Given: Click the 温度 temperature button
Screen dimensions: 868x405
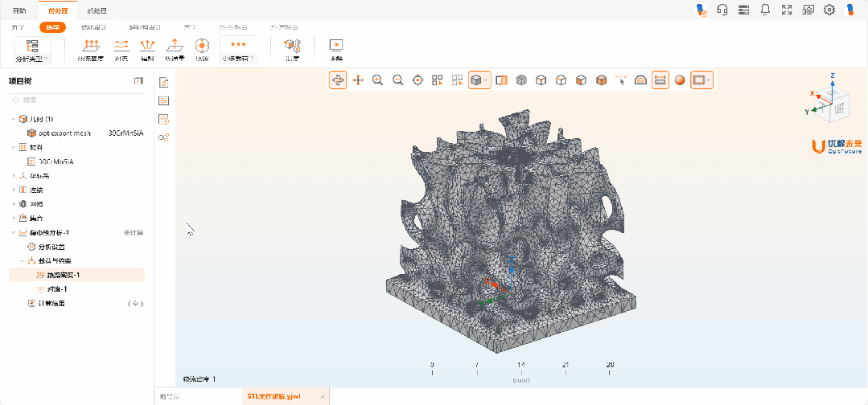Looking at the screenshot, I should [x=292, y=48].
